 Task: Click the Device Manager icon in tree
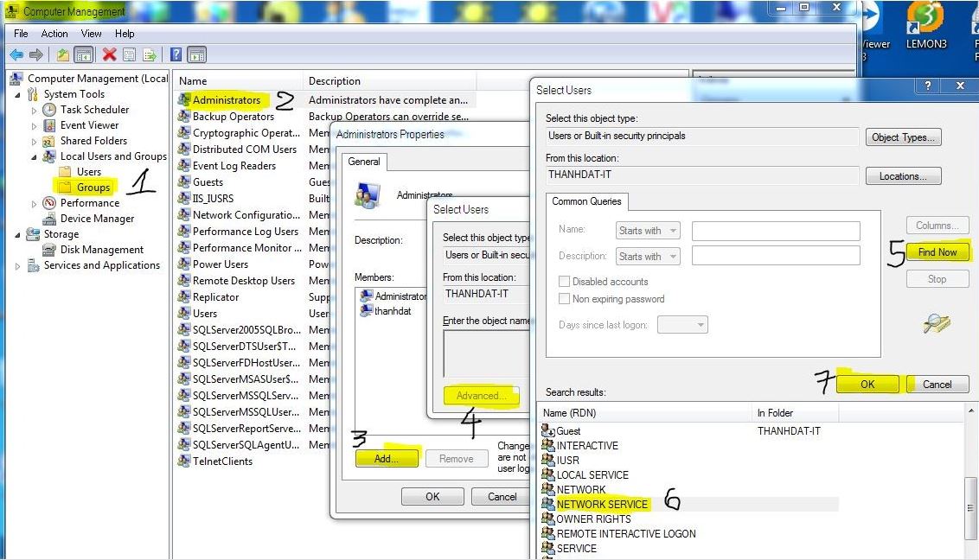(49, 219)
